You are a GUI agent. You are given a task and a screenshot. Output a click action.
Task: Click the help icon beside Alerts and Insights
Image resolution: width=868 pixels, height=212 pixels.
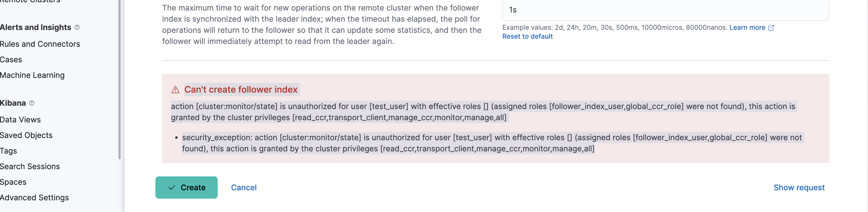pyautogui.click(x=78, y=27)
